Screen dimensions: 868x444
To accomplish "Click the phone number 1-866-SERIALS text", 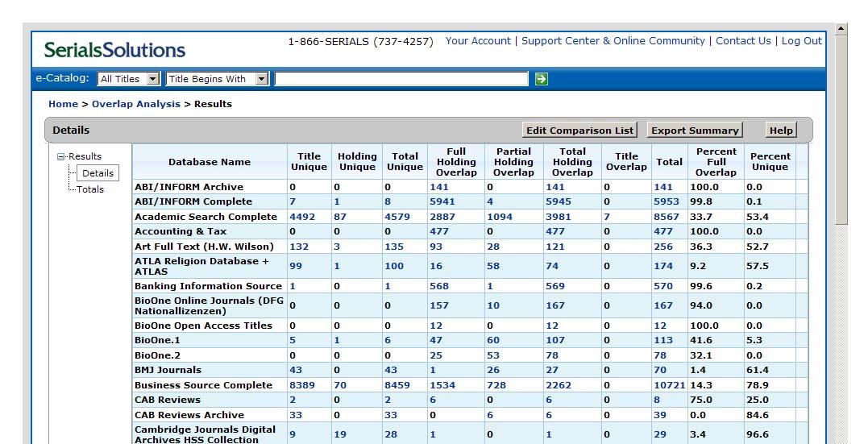I will pyautogui.click(x=360, y=42).
